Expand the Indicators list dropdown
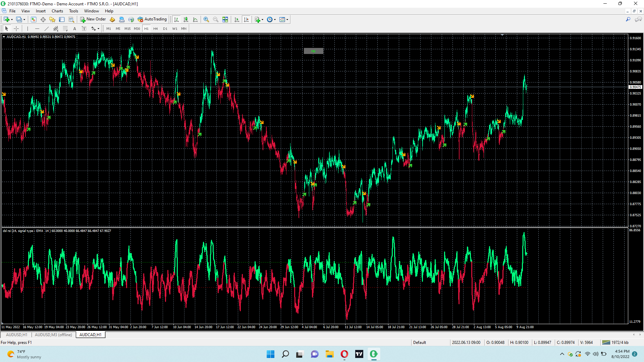 [x=262, y=19]
